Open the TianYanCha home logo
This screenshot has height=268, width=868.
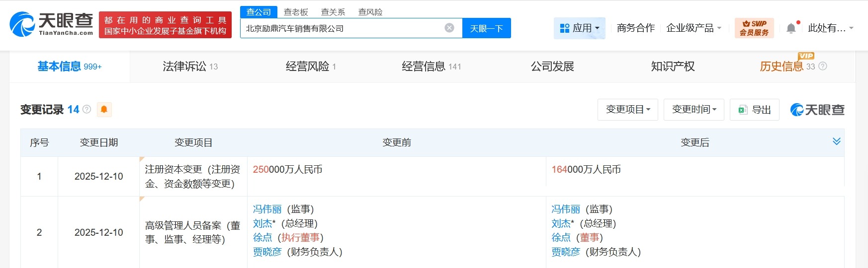[52, 24]
